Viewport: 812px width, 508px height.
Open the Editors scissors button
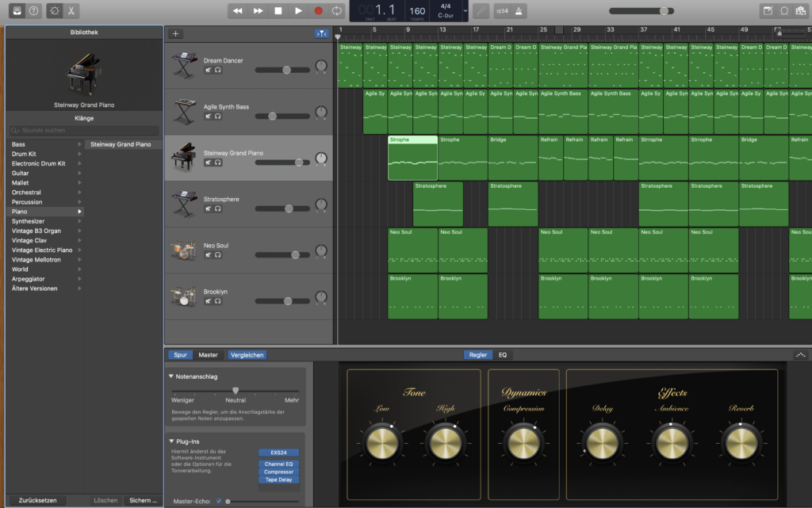[71, 11]
